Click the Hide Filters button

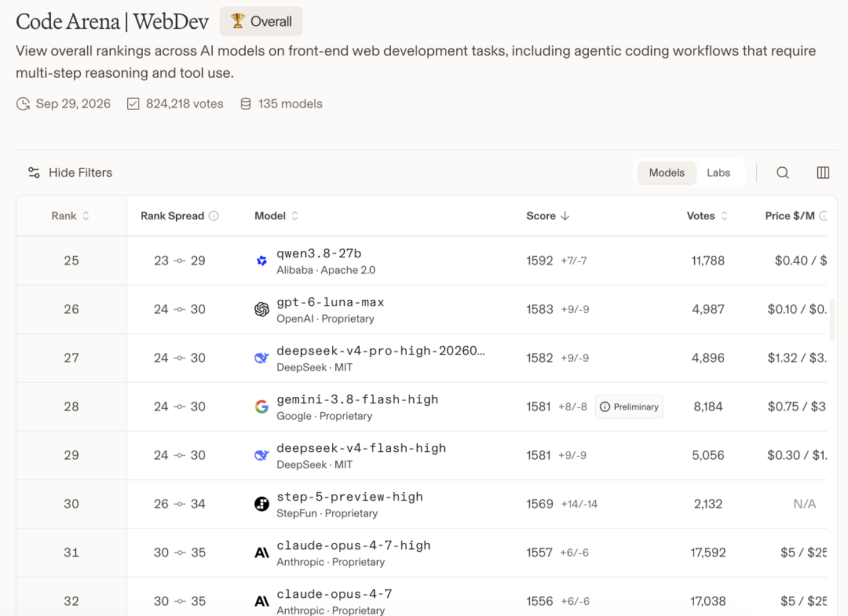pyautogui.click(x=70, y=173)
